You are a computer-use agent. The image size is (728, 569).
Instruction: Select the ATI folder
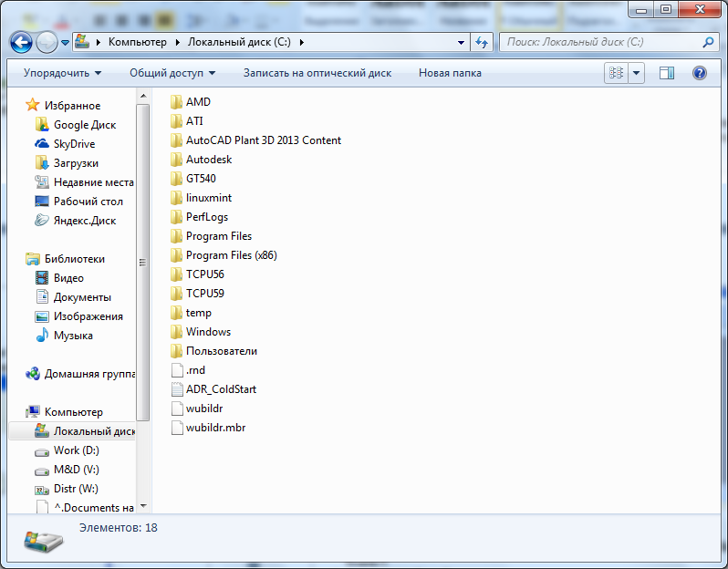pyautogui.click(x=187, y=121)
